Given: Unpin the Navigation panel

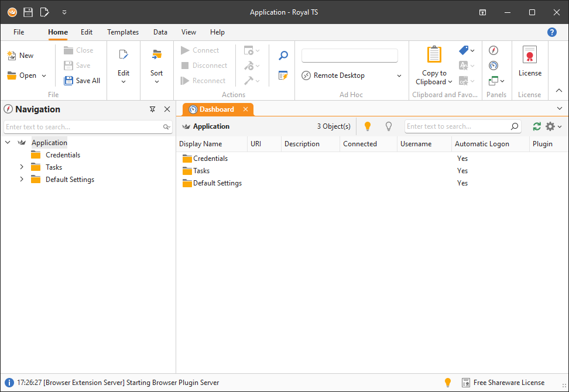Looking at the screenshot, I should 152,109.
